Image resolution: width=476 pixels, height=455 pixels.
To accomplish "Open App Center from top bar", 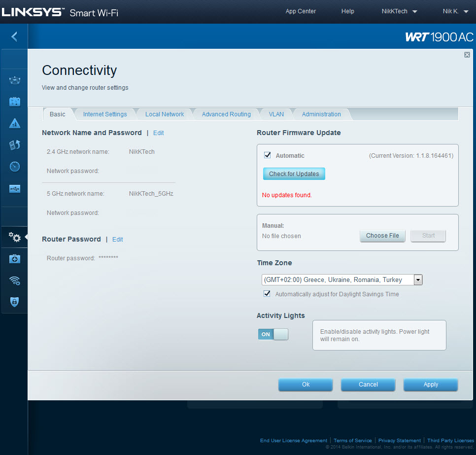I will (x=301, y=11).
